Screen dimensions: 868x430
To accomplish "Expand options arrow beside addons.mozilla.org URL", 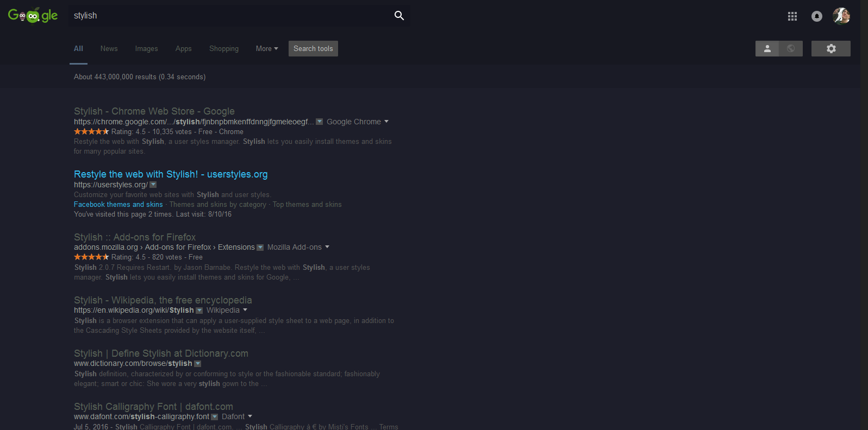I will tap(260, 248).
